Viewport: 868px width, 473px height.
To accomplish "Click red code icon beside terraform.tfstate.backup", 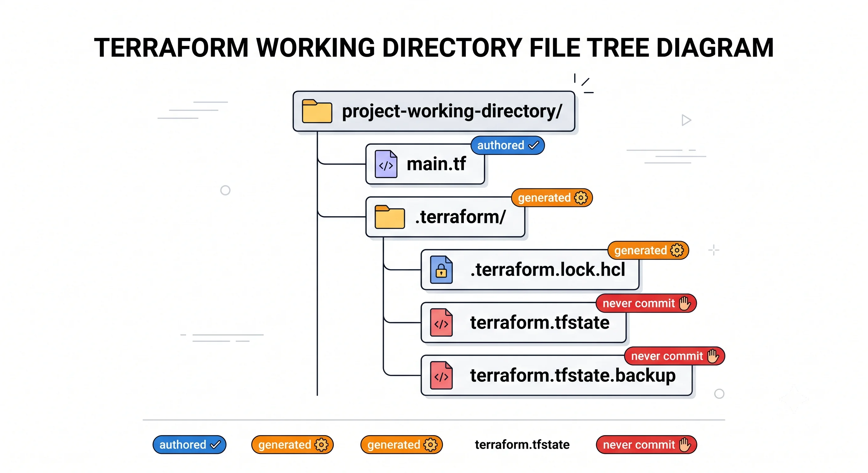I will (441, 375).
